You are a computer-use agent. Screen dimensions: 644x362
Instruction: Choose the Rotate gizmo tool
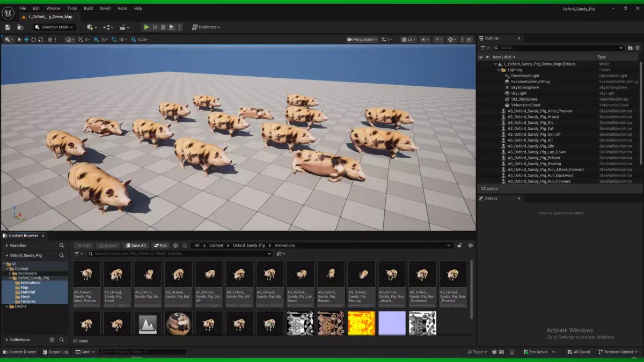click(x=33, y=40)
